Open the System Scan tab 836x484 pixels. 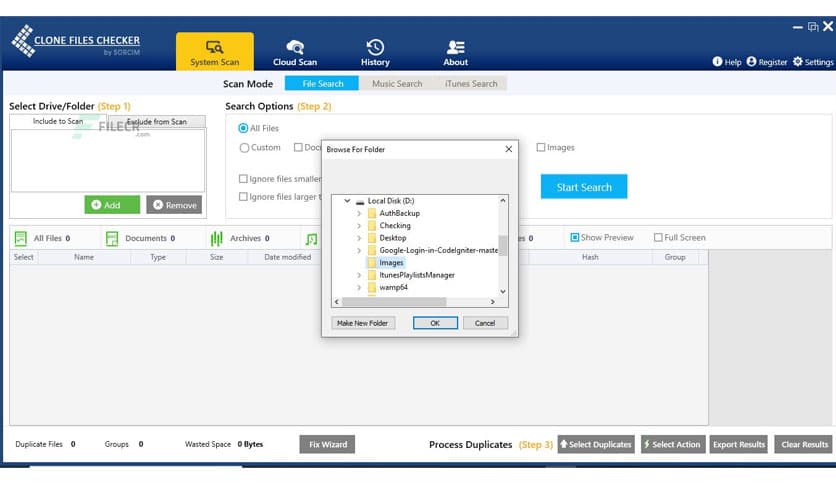tap(215, 52)
